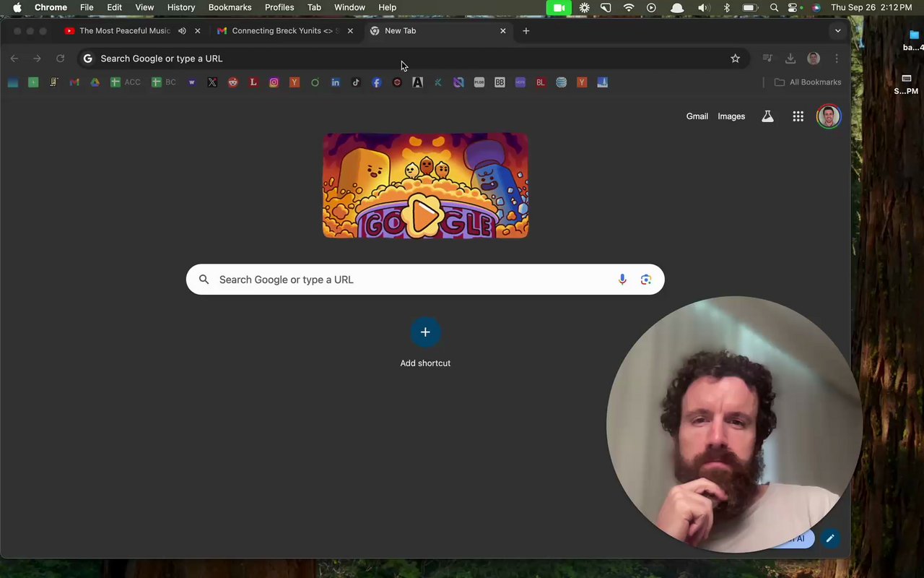This screenshot has height=578, width=924.
Task: Open the TikTok bookmark
Action: coord(356,82)
